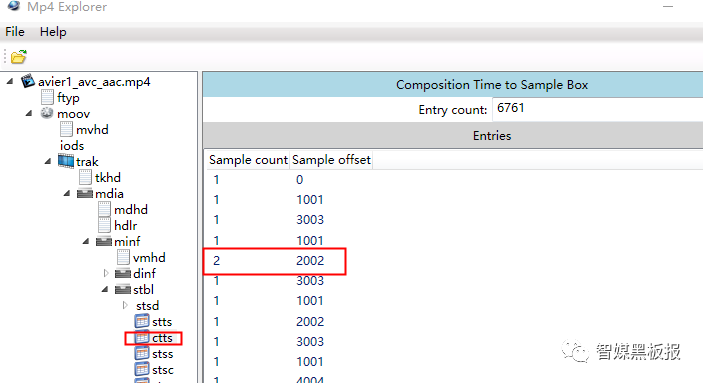This screenshot has height=383, width=703.
Task: Select the stss tree label
Action: (x=162, y=354)
